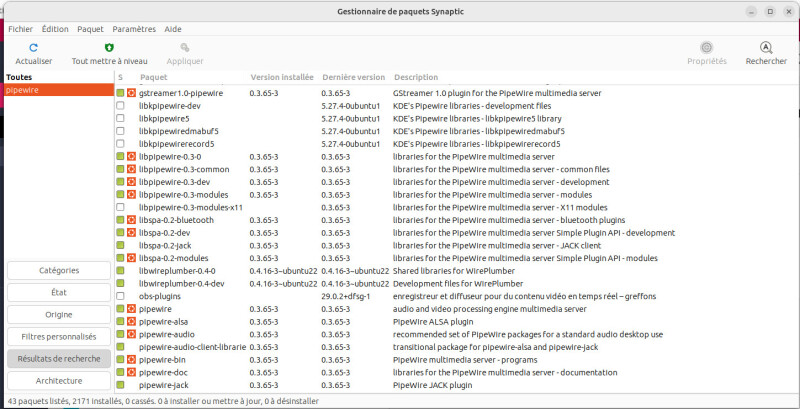Click Ubuntu logo icon for libpipewire-0.3-dev
This screenshot has height=409, width=800.
click(131, 182)
